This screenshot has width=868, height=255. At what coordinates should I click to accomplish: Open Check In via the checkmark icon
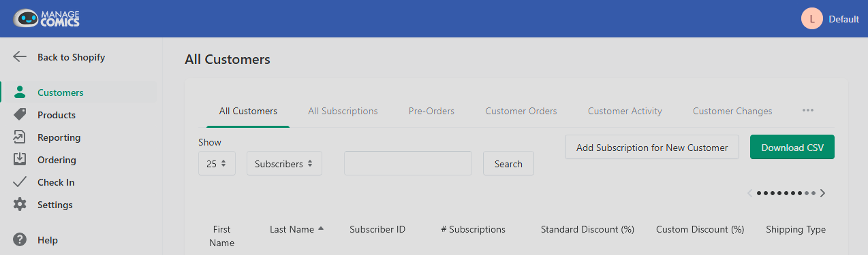coord(20,182)
